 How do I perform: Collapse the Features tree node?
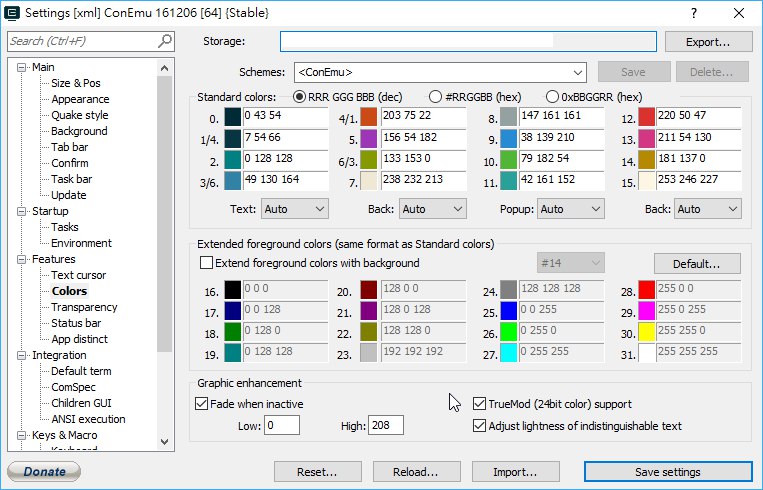[21, 259]
